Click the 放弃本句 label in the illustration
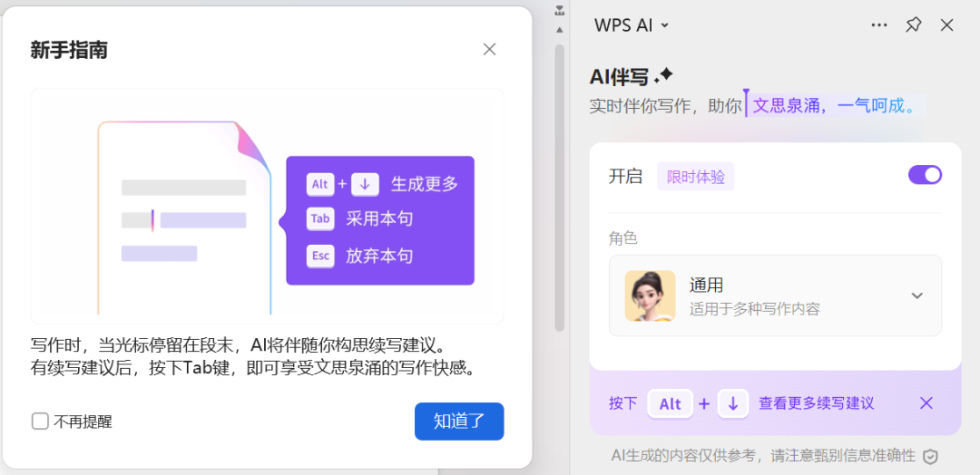The width and height of the screenshot is (980, 475). pyautogui.click(x=379, y=257)
